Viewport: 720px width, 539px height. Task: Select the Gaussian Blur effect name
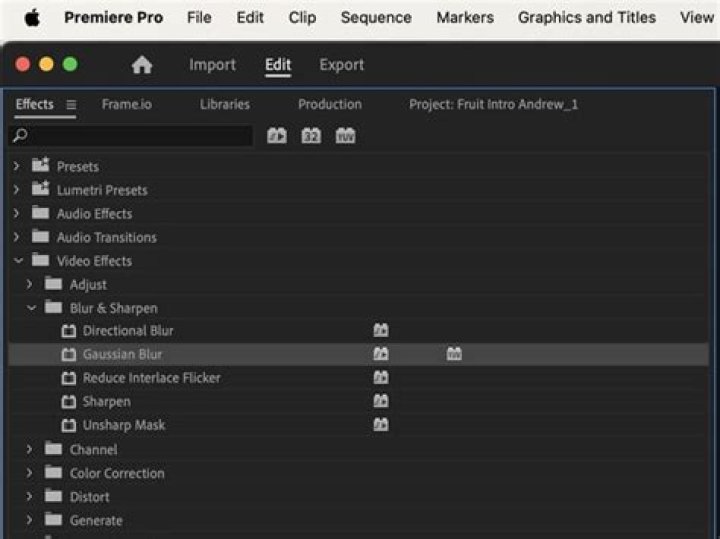[x=122, y=354]
